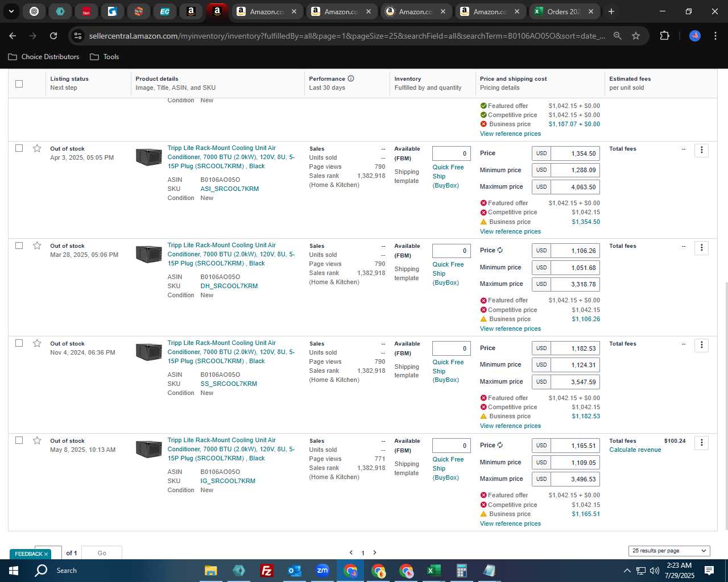Go to next page arrow in pagination
728x582 pixels.
tap(374, 552)
